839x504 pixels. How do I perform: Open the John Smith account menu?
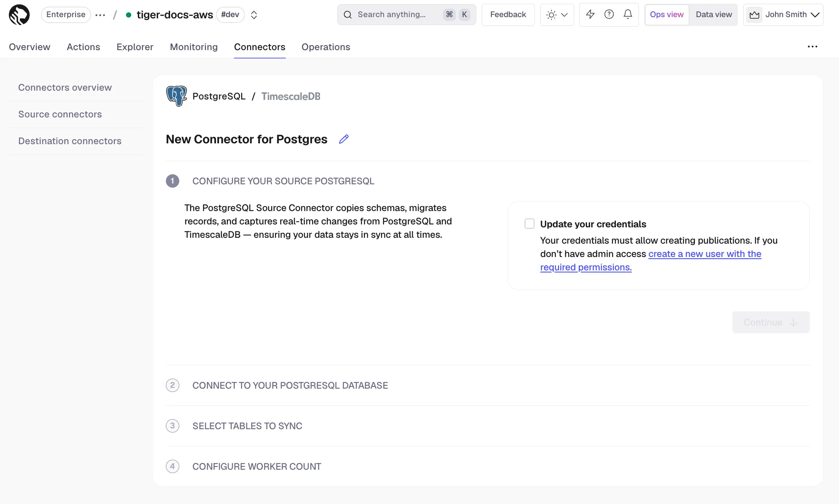(x=783, y=15)
